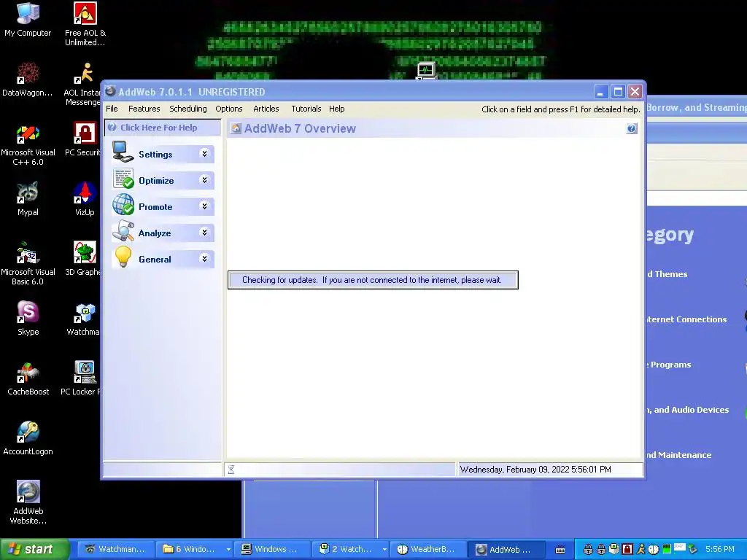Click the Settings sidebar label
747x560 pixels.
(155, 155)
